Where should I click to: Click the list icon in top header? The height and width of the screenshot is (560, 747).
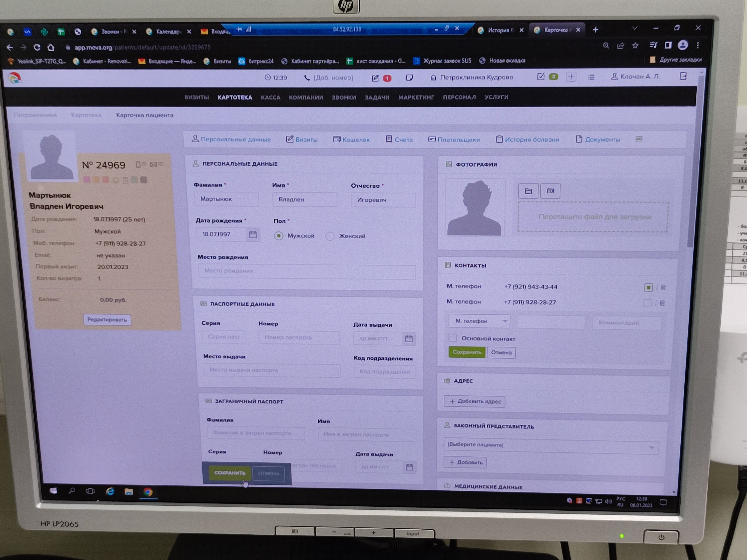pos(591,77)
